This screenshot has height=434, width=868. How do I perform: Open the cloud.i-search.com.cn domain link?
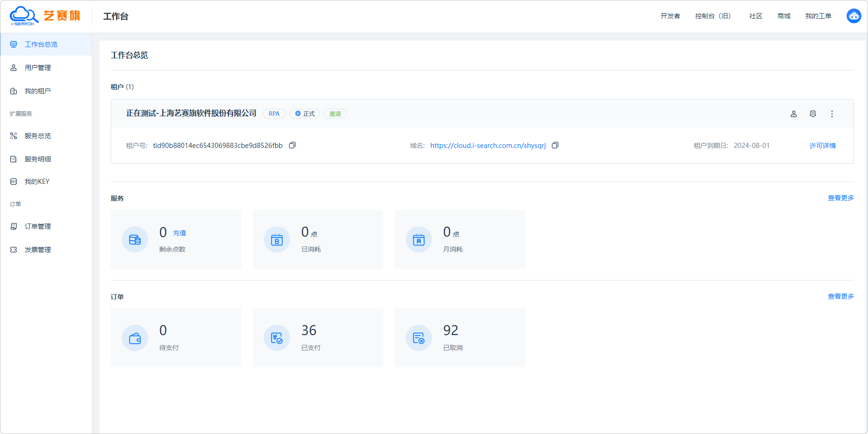coord(488,146)
